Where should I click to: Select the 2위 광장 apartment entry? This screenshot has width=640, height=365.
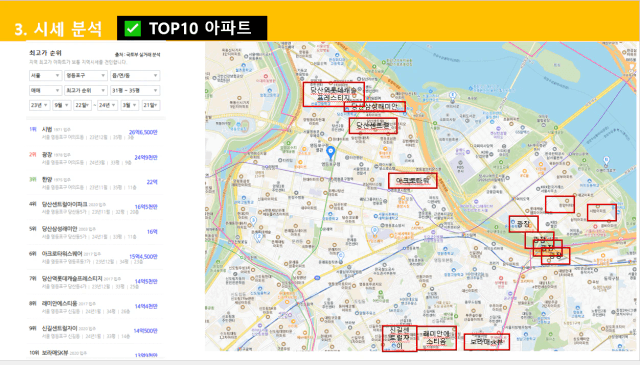click(x=93, y=158)
